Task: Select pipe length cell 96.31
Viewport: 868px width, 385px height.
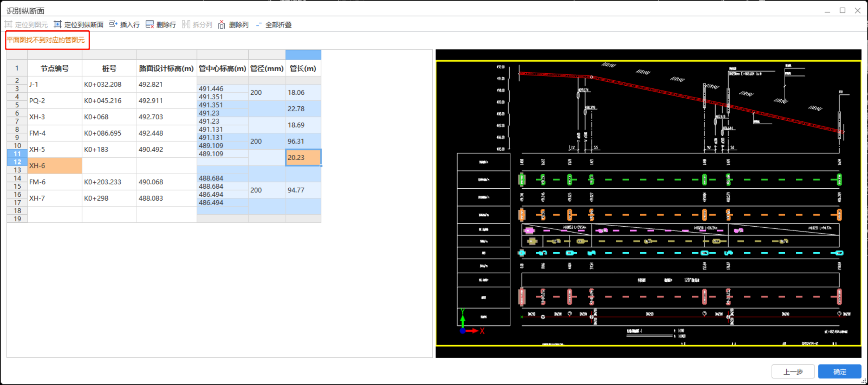Action: pos(303,141)
